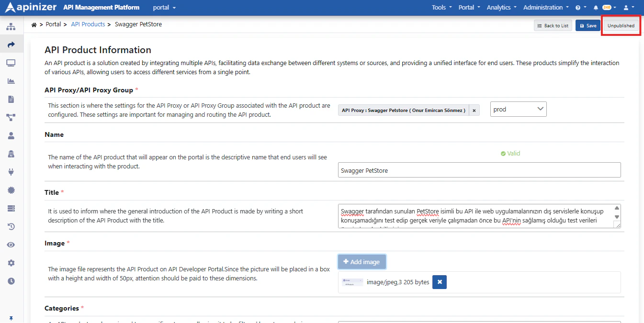The height and width of the screenshot is (323, 644).
Task: Click the API Proxy/API Proxy Group label
Action: pyautogui.click(x=89, y=90)
